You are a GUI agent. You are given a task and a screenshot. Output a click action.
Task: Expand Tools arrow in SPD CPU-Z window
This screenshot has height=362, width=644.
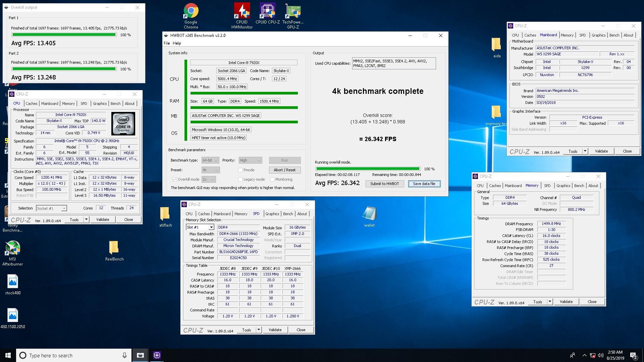pyautogui.click(x=259, y=330)
